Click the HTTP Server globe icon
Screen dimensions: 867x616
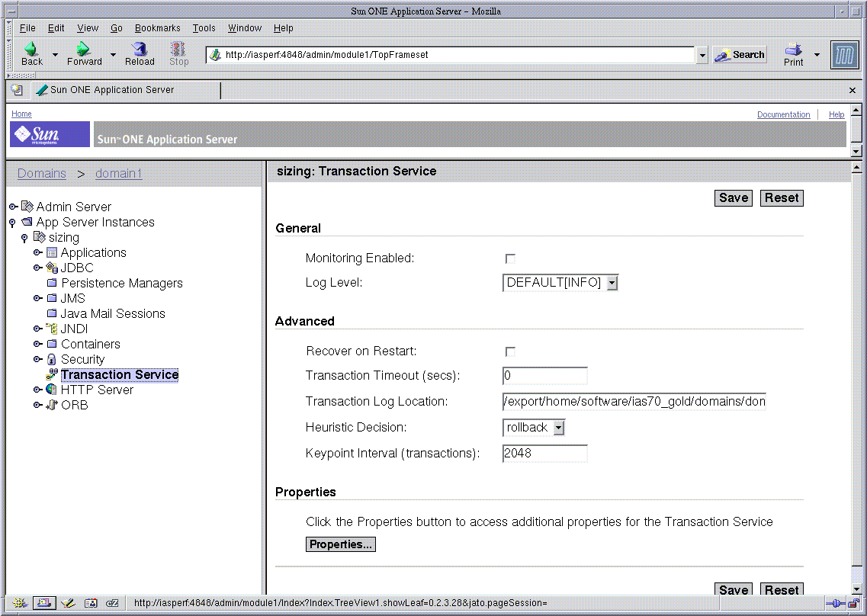51,390
